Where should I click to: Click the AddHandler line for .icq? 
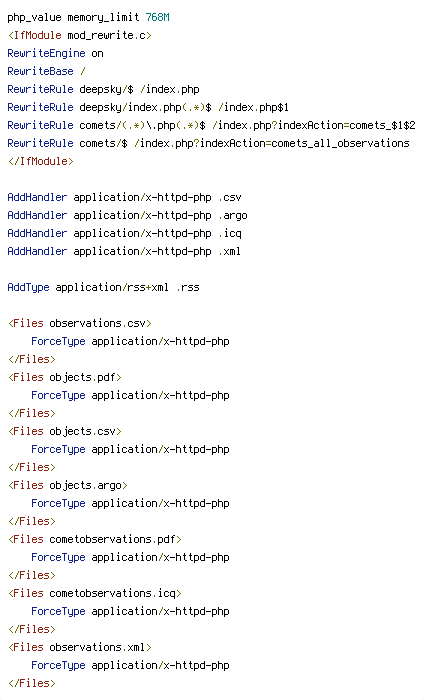[125, 233]
